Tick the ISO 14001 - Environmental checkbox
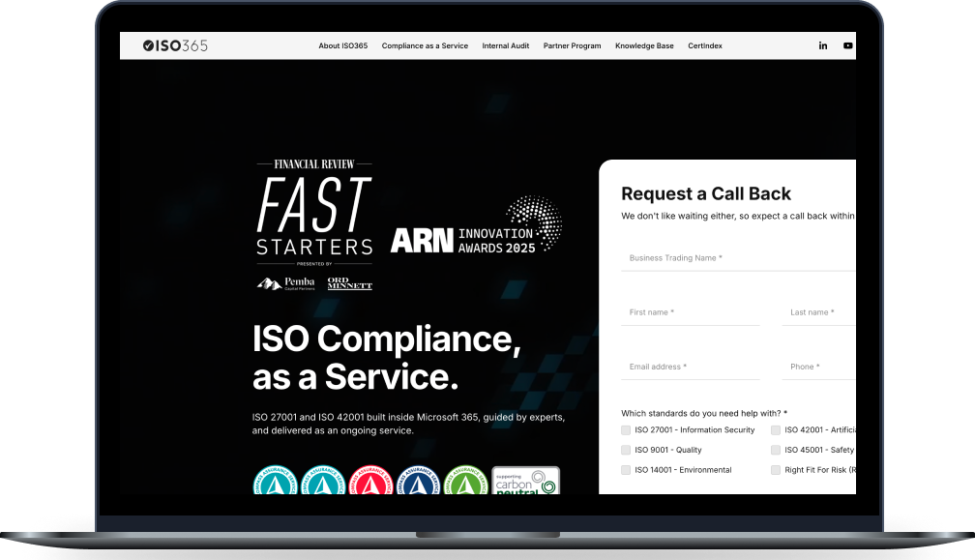This screenshot has height=560, width=975. pyautogui.click(x=626, y=470)
